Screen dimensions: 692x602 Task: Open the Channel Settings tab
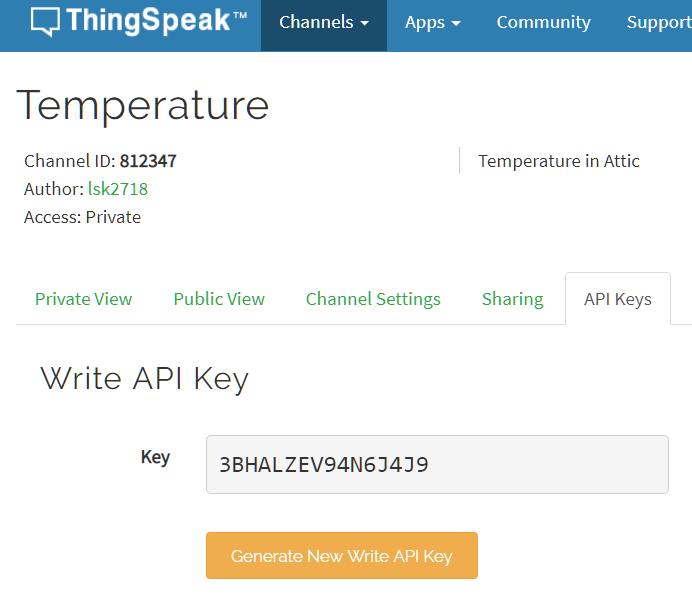tap(373, 299)
